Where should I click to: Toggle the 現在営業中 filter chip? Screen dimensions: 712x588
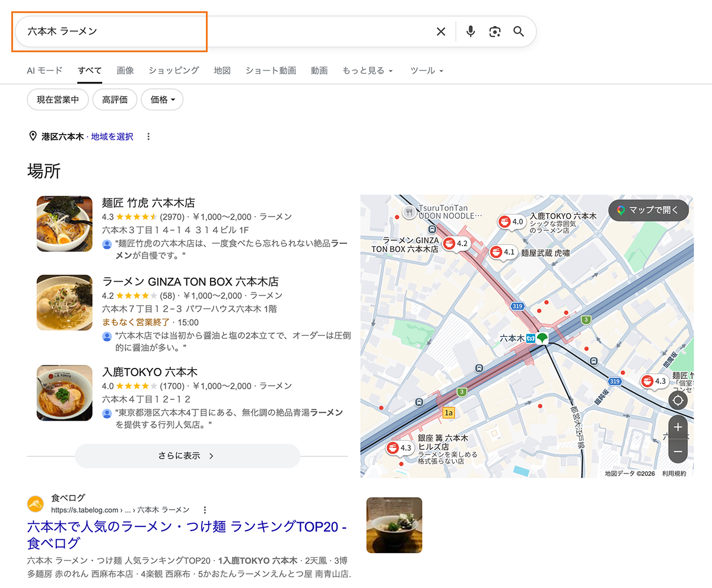[58, 100]
